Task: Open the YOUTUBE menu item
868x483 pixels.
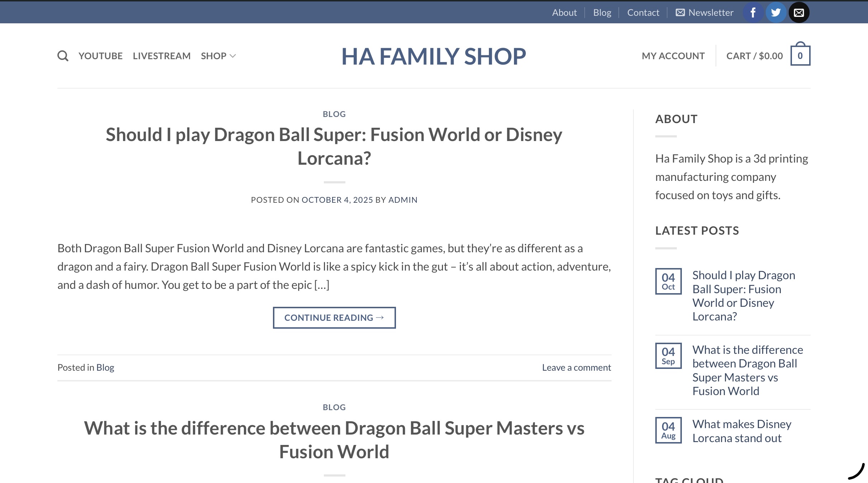Action: click(100, 56)
